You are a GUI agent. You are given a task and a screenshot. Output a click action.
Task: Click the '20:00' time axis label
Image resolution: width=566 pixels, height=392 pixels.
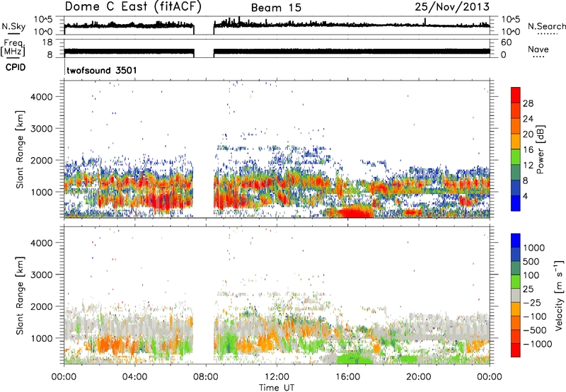(x=419, y=376)
